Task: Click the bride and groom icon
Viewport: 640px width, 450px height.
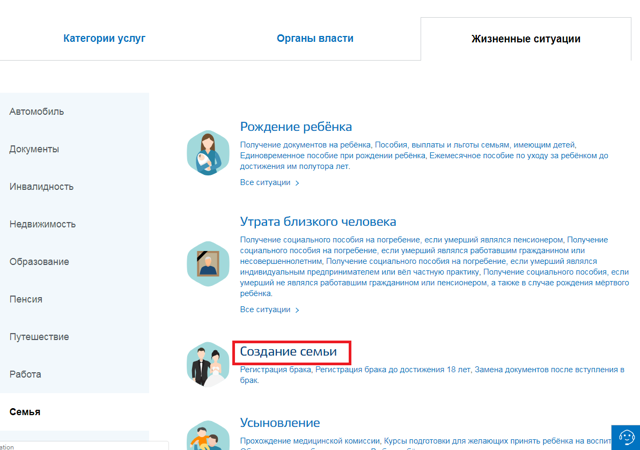Action: [x=208, y=364]
